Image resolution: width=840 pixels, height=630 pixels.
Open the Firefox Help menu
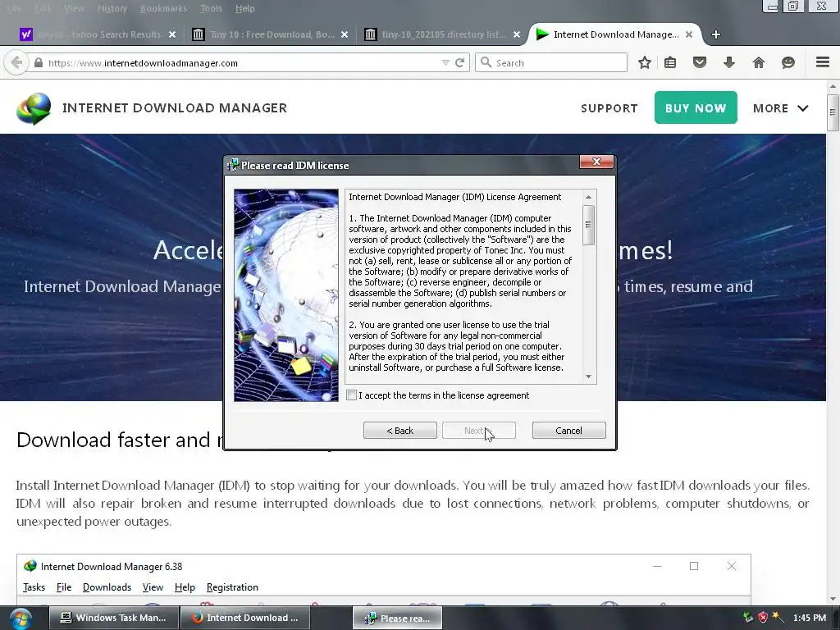pyautogui.click(x=244, y=8)
